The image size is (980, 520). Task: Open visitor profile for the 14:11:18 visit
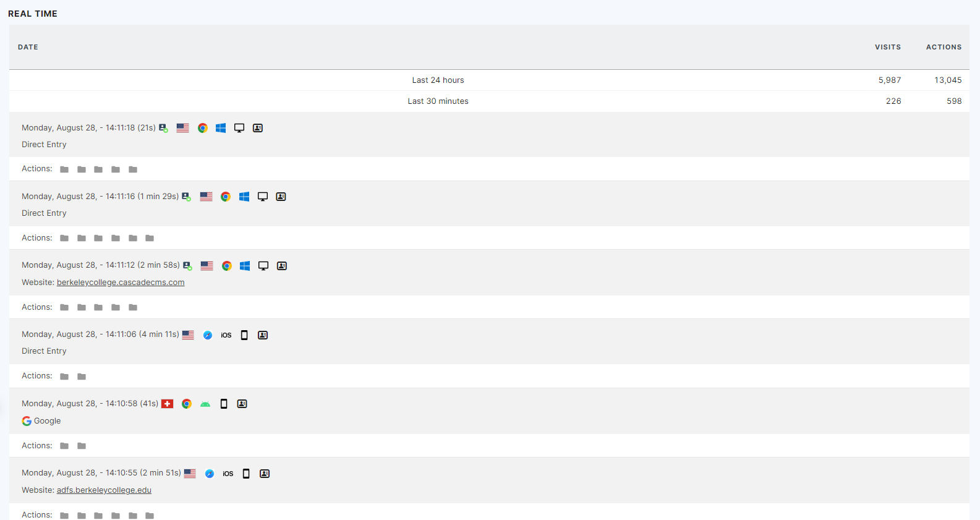pyautogui.click(x=258, y=128)
